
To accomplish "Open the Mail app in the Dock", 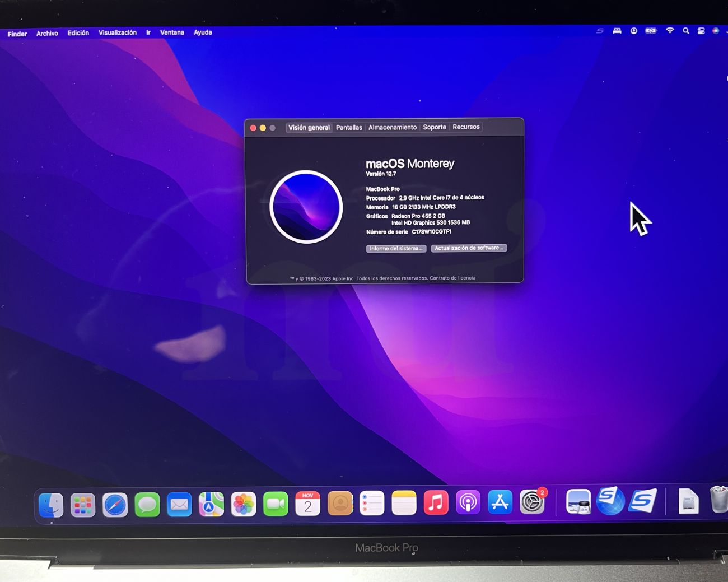I will 179,505.
